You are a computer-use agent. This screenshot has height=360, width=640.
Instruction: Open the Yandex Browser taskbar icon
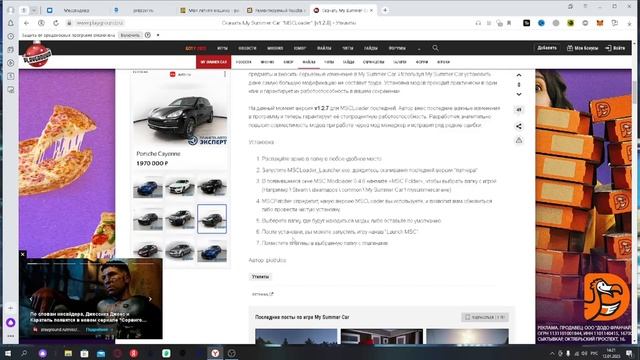[215, 353]
